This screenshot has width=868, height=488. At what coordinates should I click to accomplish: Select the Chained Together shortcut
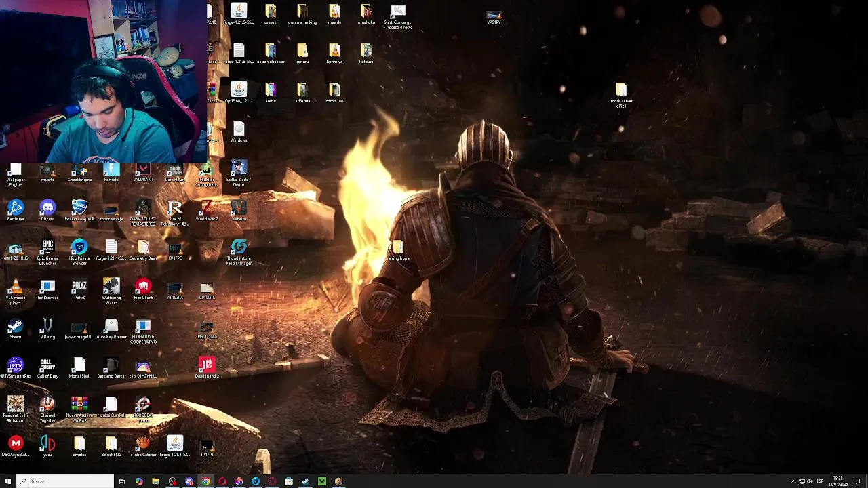47,410
